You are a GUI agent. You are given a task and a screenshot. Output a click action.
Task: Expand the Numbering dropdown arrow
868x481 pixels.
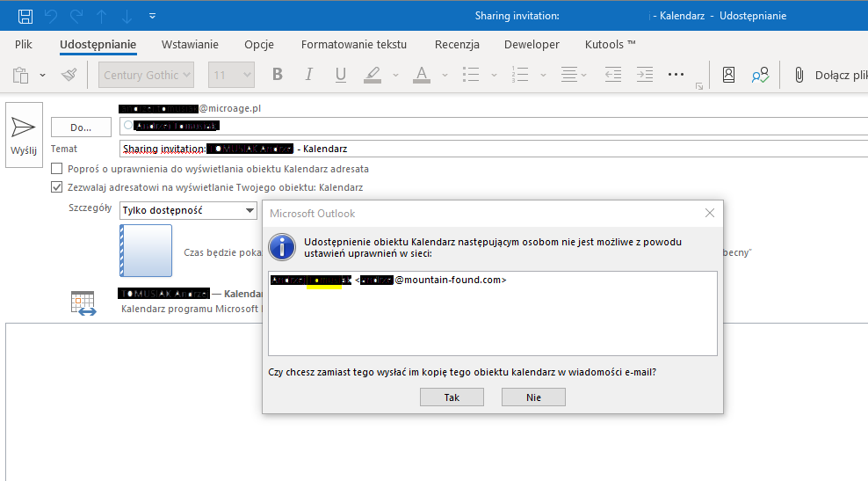tap(543, 75)
